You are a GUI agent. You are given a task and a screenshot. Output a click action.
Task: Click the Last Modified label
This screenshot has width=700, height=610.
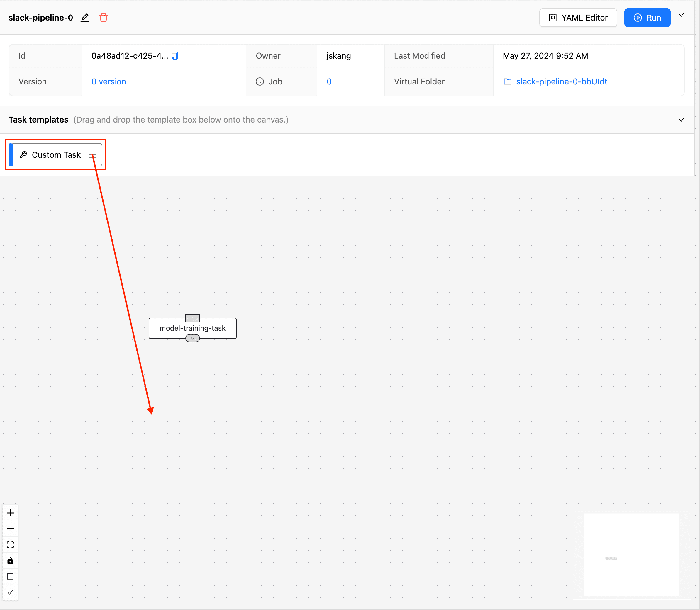click(x=419, y=56)
